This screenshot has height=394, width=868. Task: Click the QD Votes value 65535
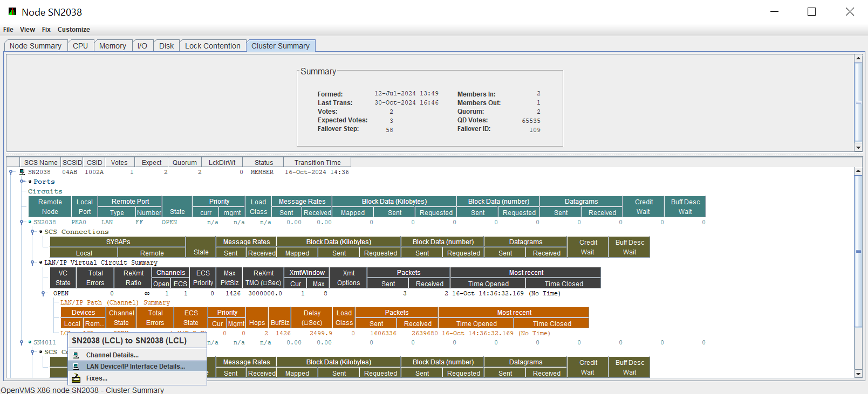point(531,121)
